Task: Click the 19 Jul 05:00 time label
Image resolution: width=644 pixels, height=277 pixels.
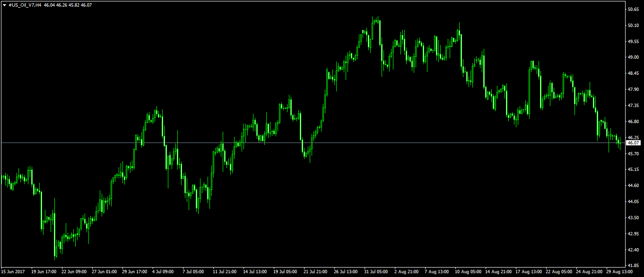Action: tap(286, 272)
